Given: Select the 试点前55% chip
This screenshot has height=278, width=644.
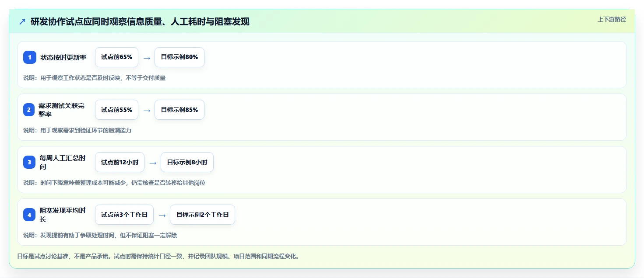Looking at the screenshot, I should 116,110.
